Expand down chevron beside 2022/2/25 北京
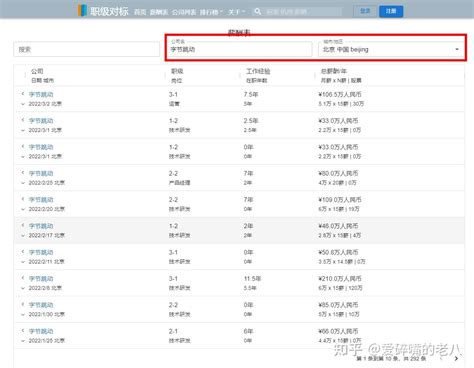The image size is (474, 368). 23,183
